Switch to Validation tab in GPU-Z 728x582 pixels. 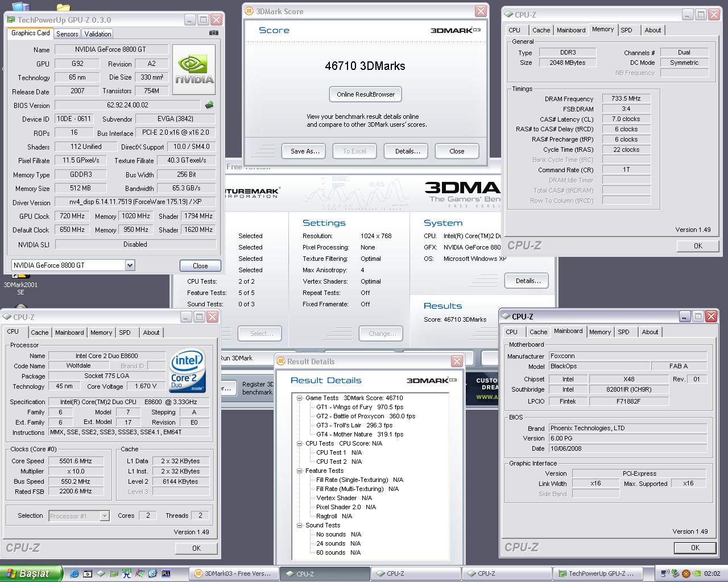click(98, 34)
